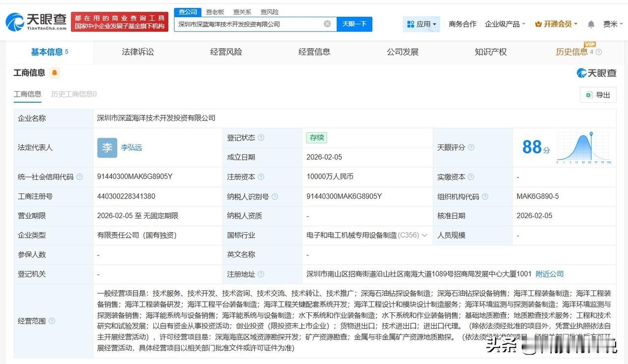Expand the 国标行业 industry classification chevron
The height and width of the screenshot is (364, 628).
click(425, 235)
